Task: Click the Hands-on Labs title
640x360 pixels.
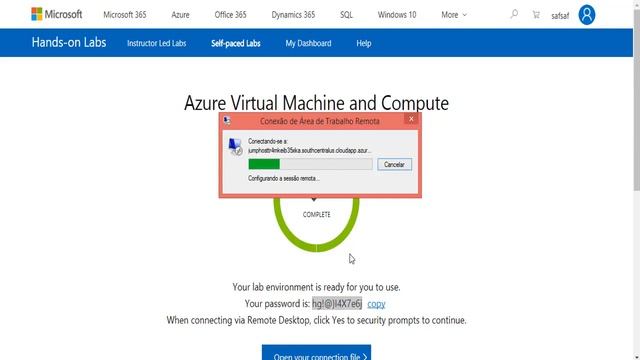Action: click(69, 42)
